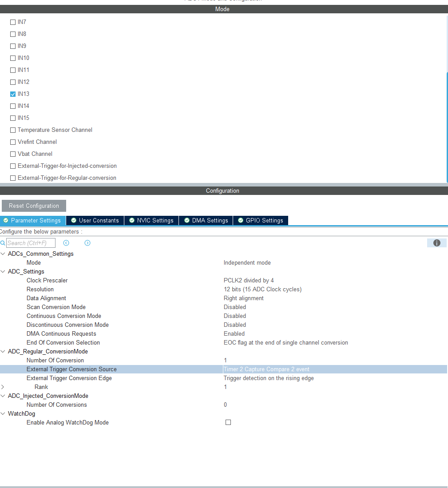Open the Resolution value 12 bits
Image resolution: width=448 pixels, height=488 pixels.
tap(262, 289)
